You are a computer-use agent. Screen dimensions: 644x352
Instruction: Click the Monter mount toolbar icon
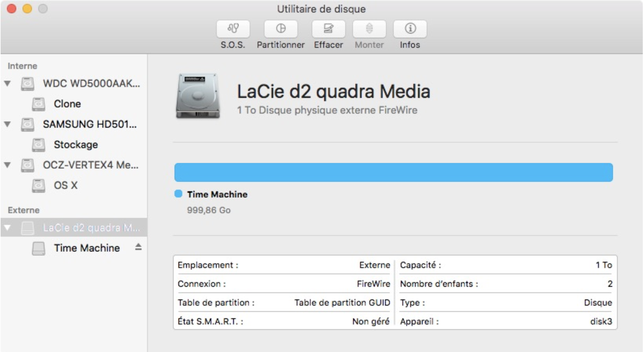coord(369,29)
